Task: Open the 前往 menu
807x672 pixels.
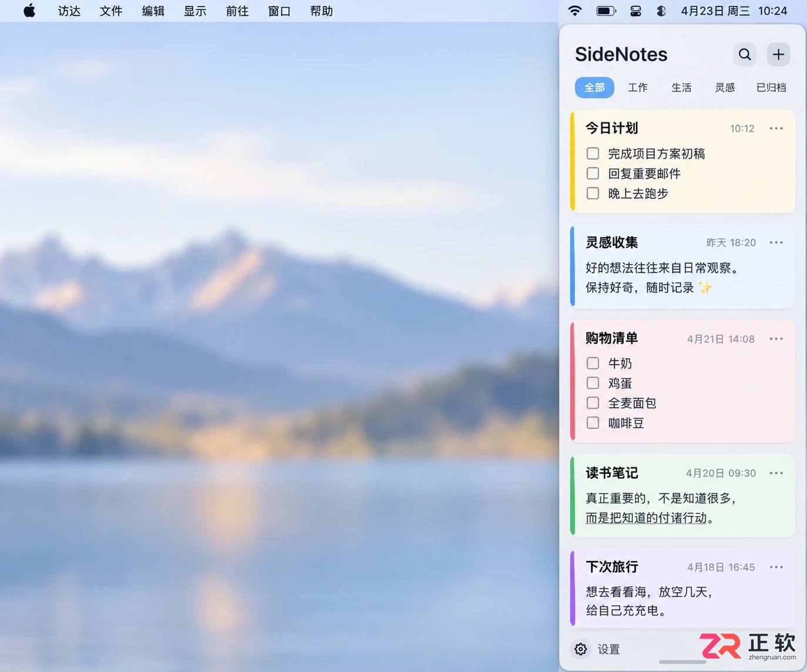Action: tap(237, 11)
